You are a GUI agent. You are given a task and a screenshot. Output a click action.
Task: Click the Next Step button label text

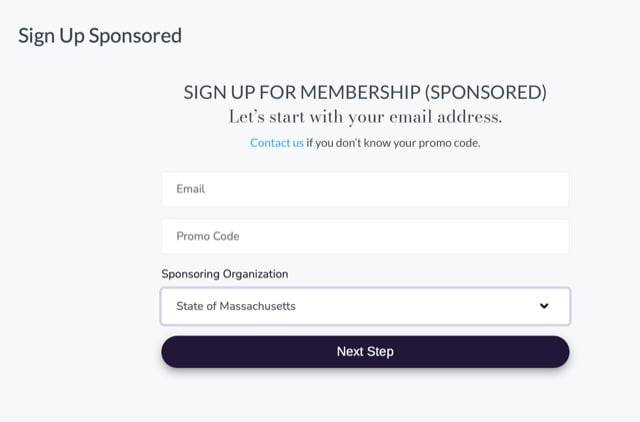coord(365,352)
